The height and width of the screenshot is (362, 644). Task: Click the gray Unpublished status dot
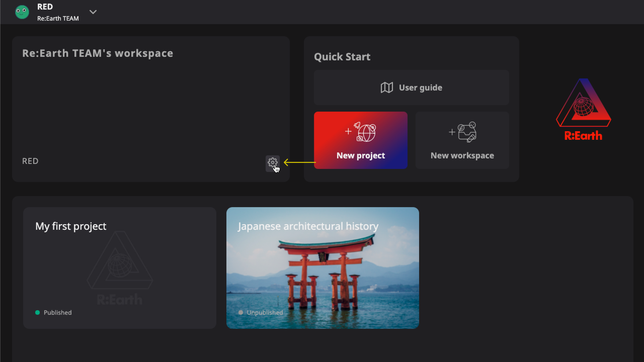point(241,312)
